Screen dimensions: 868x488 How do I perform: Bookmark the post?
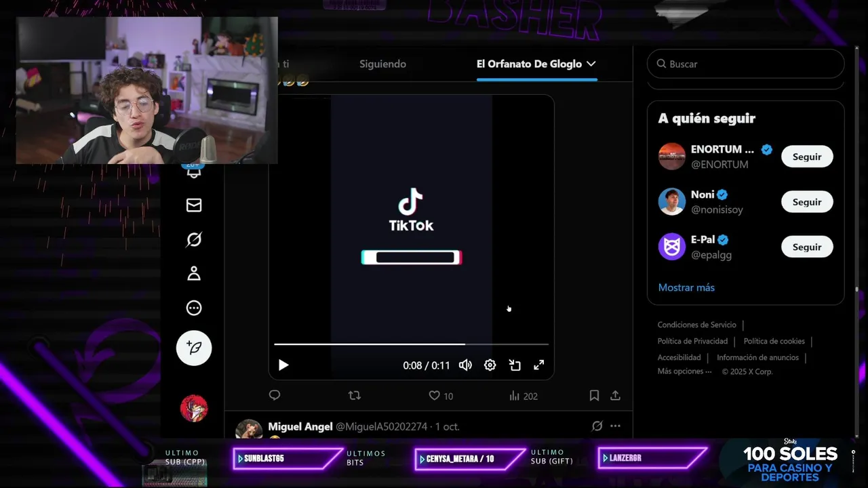[594, 395]
